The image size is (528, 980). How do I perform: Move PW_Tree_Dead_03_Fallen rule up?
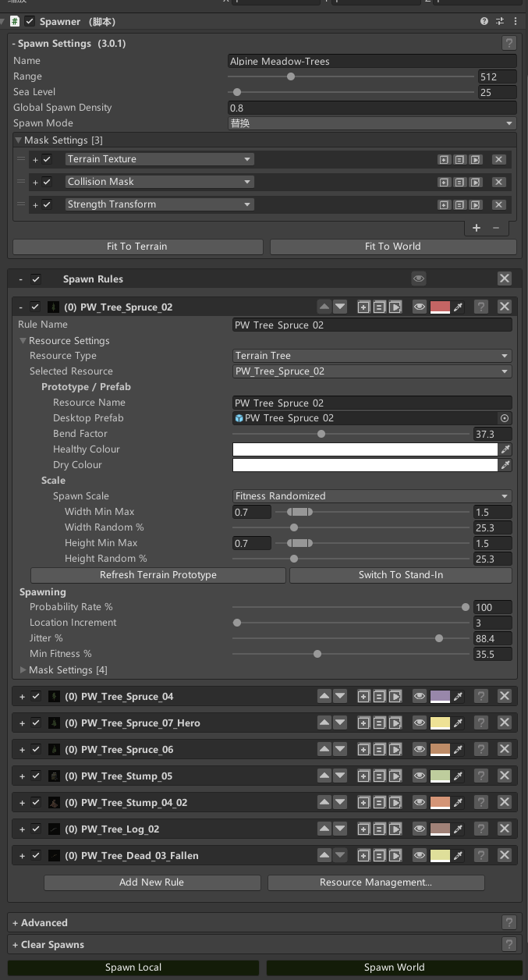324,855
